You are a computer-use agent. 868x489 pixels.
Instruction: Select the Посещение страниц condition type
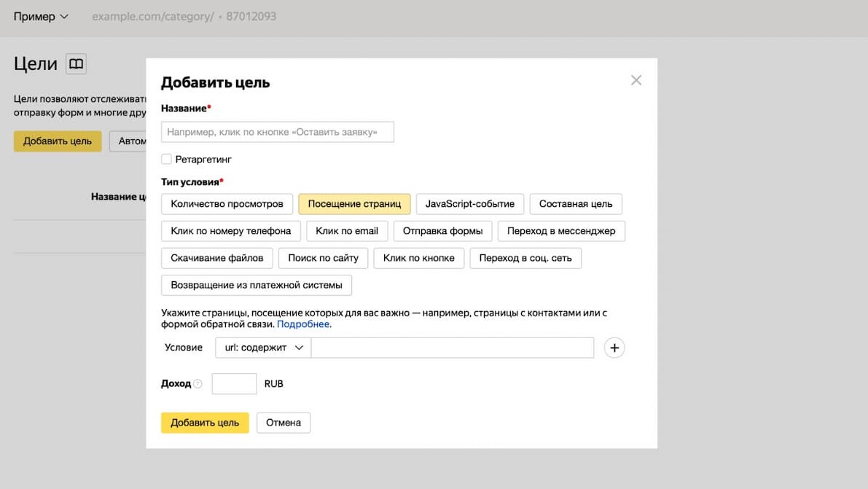coord(354,204)
